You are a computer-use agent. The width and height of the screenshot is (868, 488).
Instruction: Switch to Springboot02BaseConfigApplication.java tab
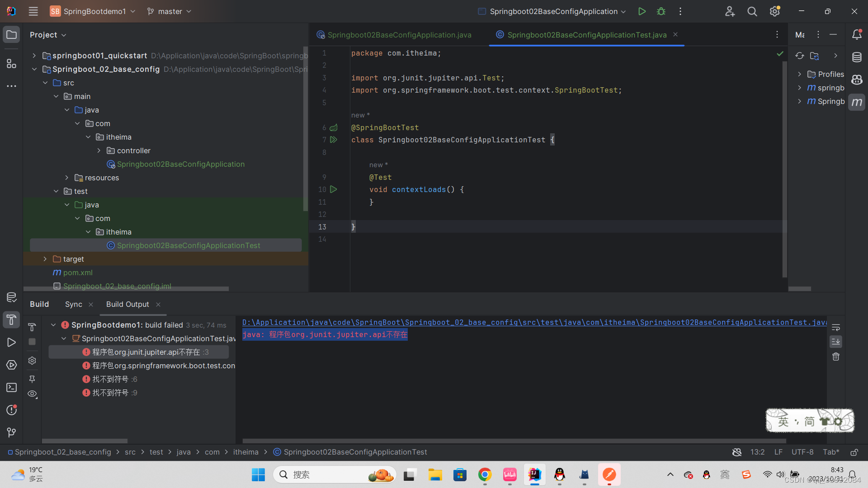399,35
